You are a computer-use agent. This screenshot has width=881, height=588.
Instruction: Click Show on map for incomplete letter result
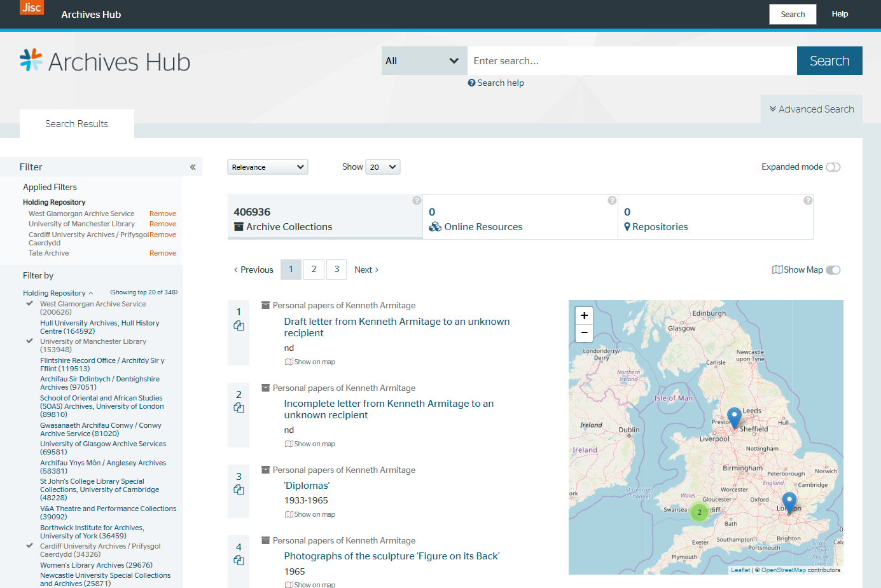(x=310, y=444)
